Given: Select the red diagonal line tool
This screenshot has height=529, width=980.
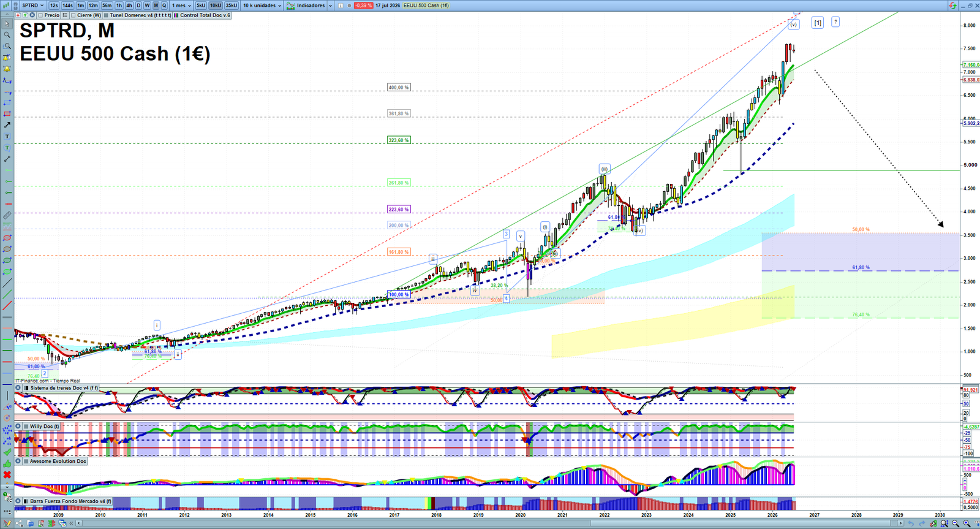Looking at the screenshot, I should click(x=7, y=305).
